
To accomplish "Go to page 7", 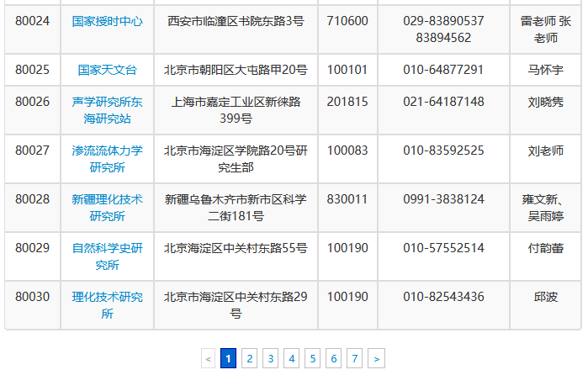I will [x=354, y=359].
